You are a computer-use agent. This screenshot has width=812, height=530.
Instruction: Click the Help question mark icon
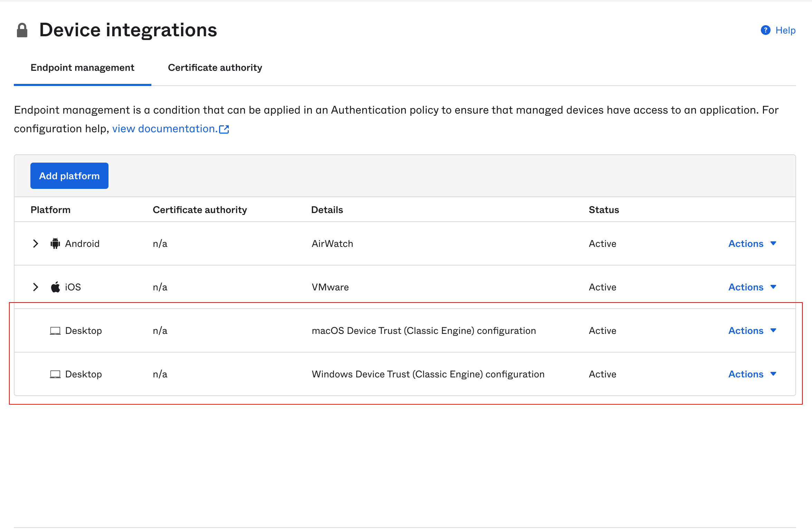[x=765, y=30]
